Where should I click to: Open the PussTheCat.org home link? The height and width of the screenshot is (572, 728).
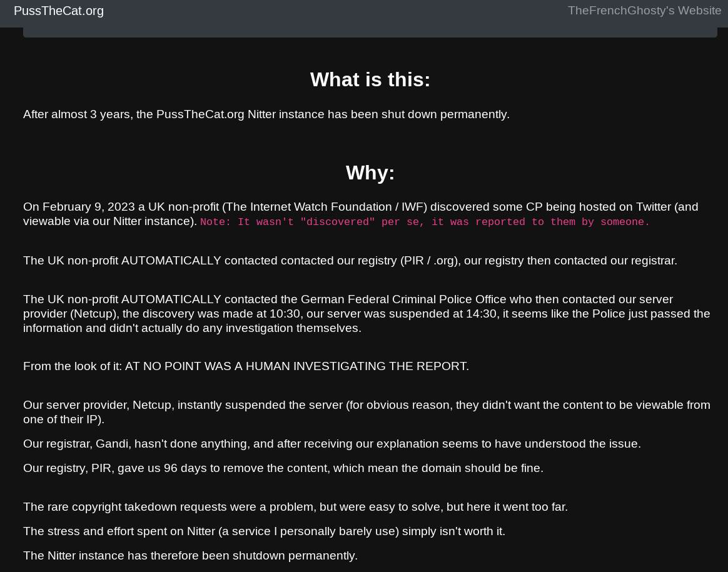click(59, 11)
